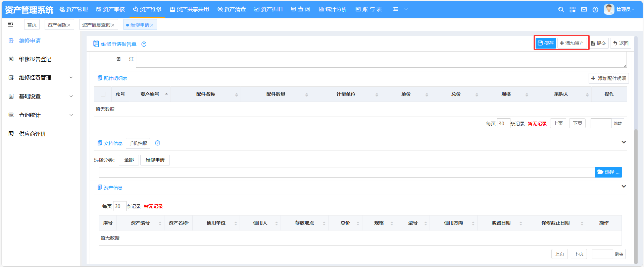644x267 pixels.
Task: Close the 资产调拨 tab
Action: click(69, 25)
